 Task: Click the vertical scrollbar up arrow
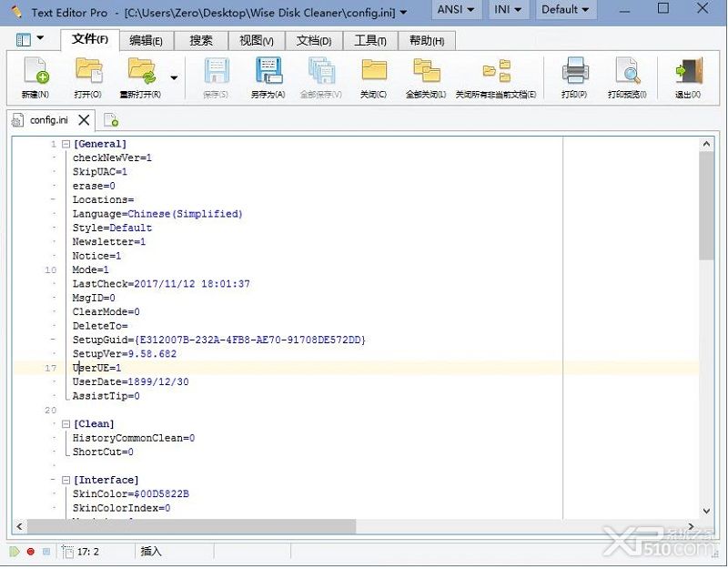point(707,144)
